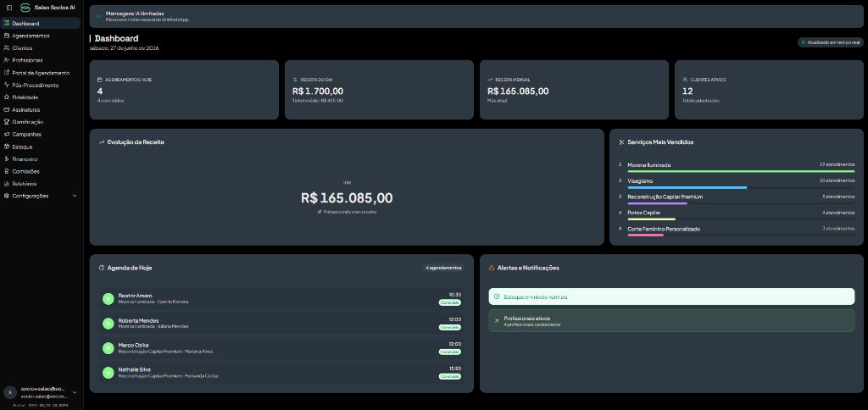Click Ticket médio: R$ 425,00 text

point(318,101)
